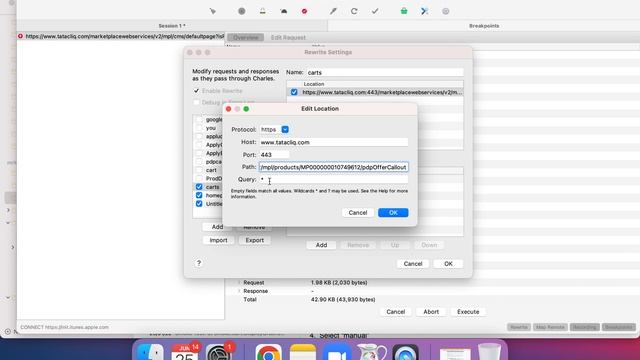
Task: Toggle throttling turtle icon
Action: pos(284,11)
